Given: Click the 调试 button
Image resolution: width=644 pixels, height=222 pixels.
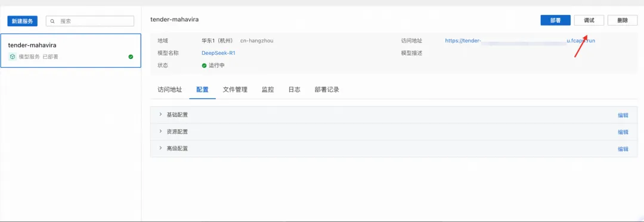Looking at the screenshot, I should [589, 20].
